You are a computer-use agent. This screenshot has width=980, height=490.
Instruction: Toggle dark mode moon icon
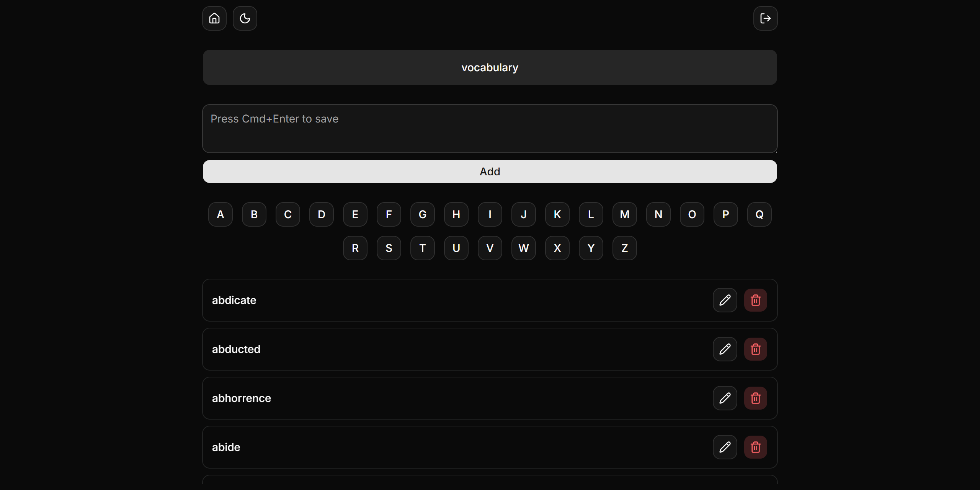click(x=245, y=18)
